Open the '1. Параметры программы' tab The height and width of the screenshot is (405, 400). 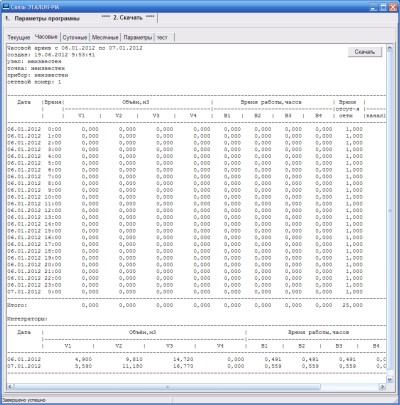[42, 18]
